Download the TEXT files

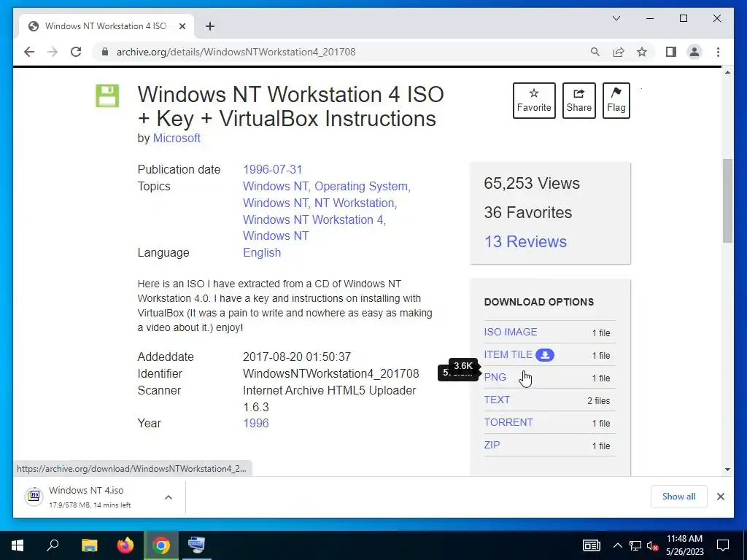click(x=497, y=400)
